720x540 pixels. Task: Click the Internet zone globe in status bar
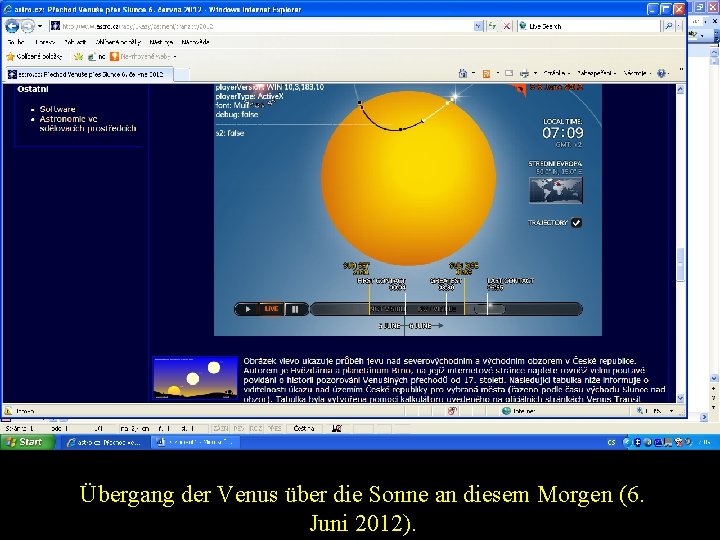(x=506, y=411)
